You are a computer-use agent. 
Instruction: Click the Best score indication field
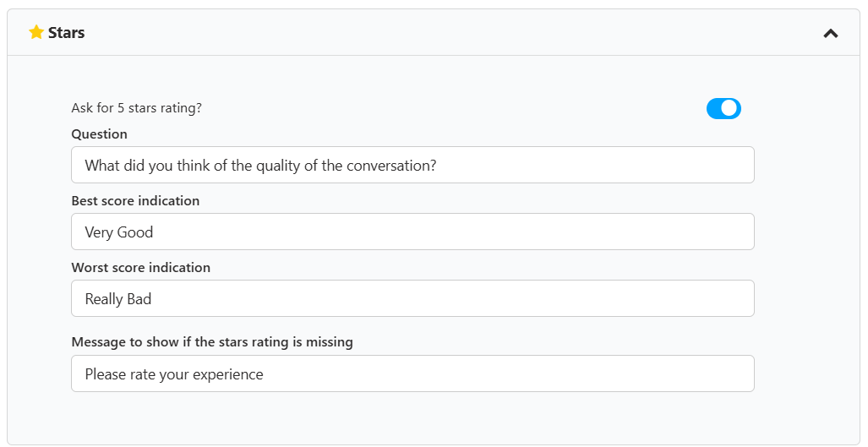507,232
